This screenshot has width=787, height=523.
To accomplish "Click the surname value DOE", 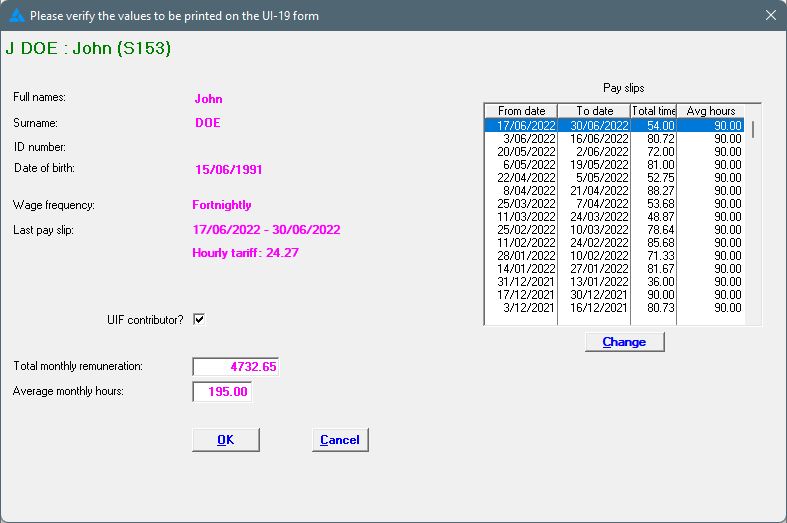I will 208,123.
